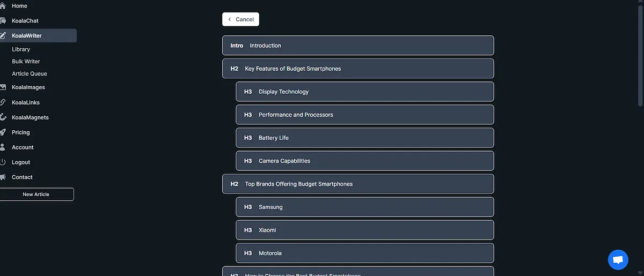The width and height of the screenshot is (644, 276).
Task: Click the KoalaLinks chain icon
Action: (3, 102)
